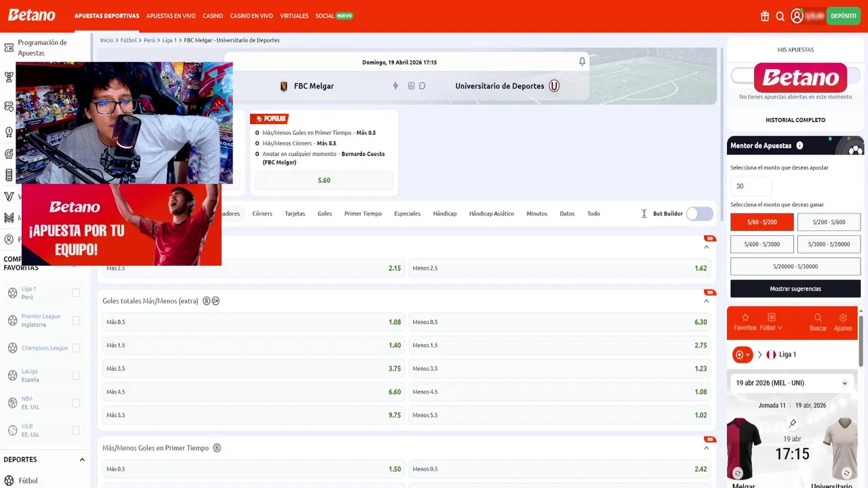Viewport: 868px width, 488px height.
Task: Click the NBA basketball icon
Action: tap(12, 403)
